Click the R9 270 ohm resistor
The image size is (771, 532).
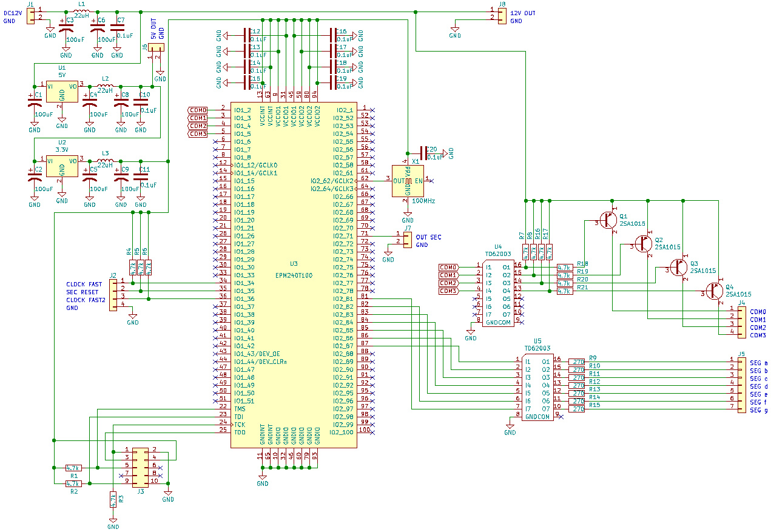click(x=576, y=362)
